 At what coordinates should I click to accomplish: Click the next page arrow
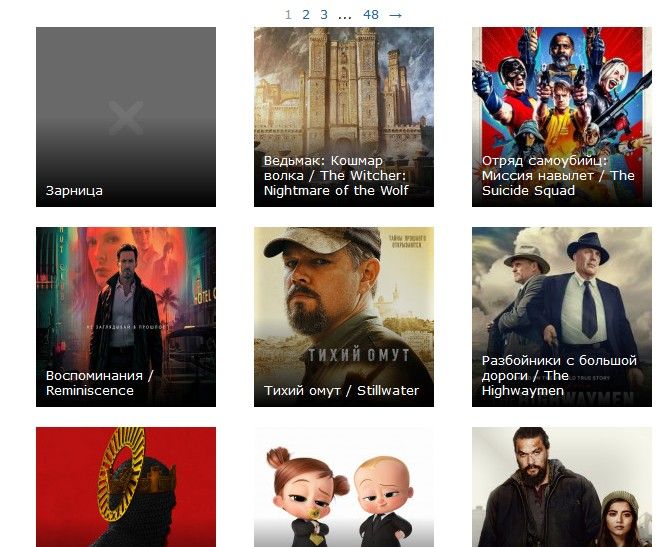[x=395, y=15]
